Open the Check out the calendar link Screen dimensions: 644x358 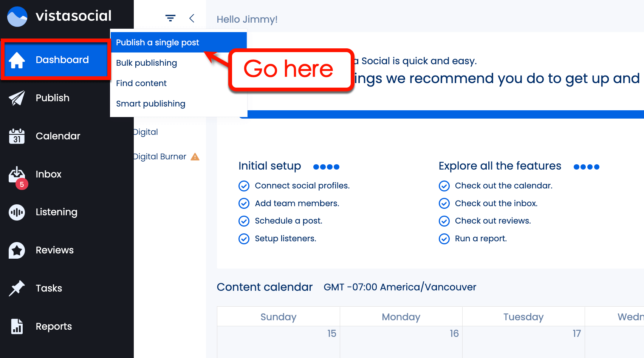[x=503, y=185]
